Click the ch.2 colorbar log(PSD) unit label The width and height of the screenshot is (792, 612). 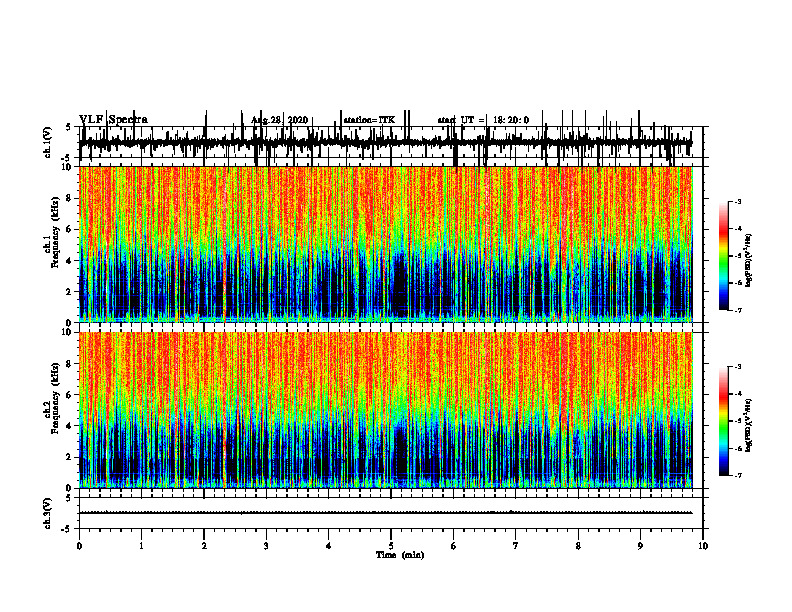748,425
